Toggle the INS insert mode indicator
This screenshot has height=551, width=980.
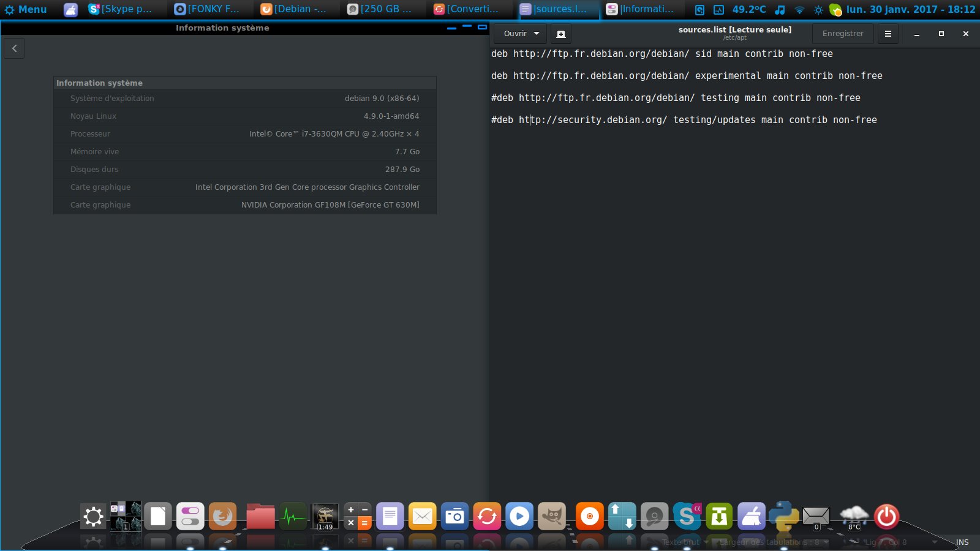(x=962, y=542)
